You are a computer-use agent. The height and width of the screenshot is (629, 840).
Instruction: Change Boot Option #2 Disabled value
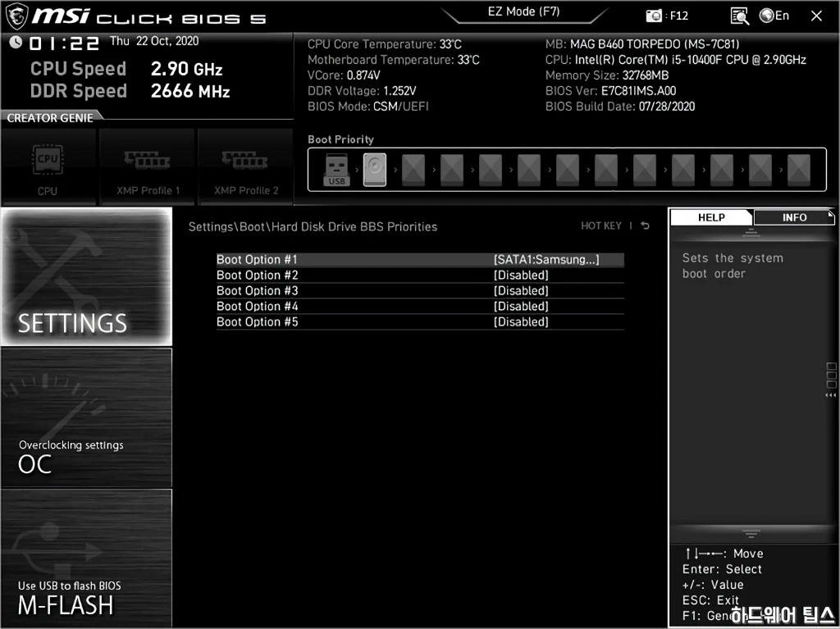pyautogui.click(x=521, y=276)
